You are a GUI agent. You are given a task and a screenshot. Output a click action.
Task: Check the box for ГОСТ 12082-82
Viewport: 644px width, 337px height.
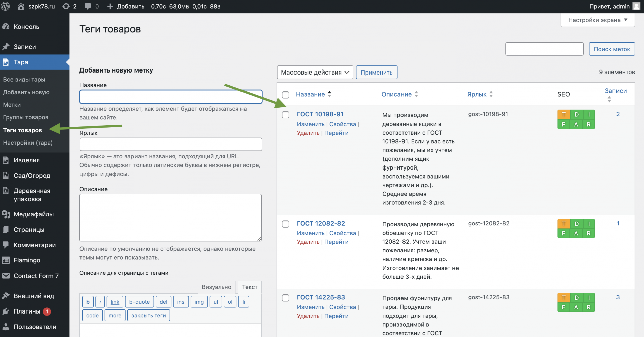(x=286, y=224)
